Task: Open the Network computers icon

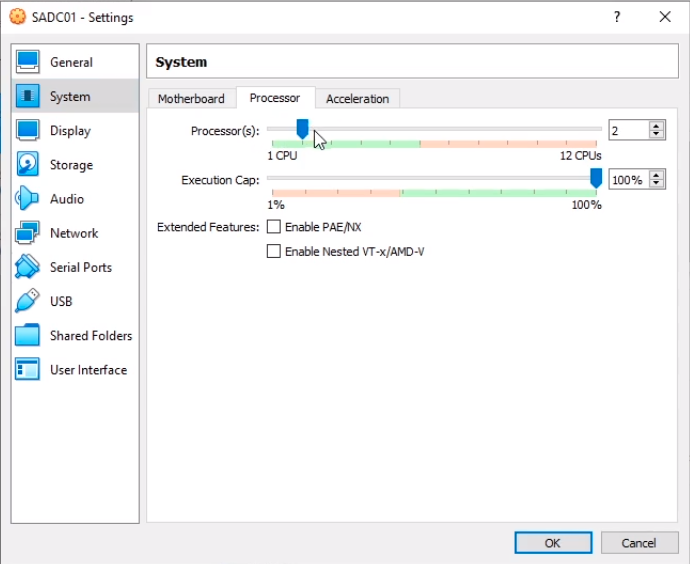Action: [27, 233]
